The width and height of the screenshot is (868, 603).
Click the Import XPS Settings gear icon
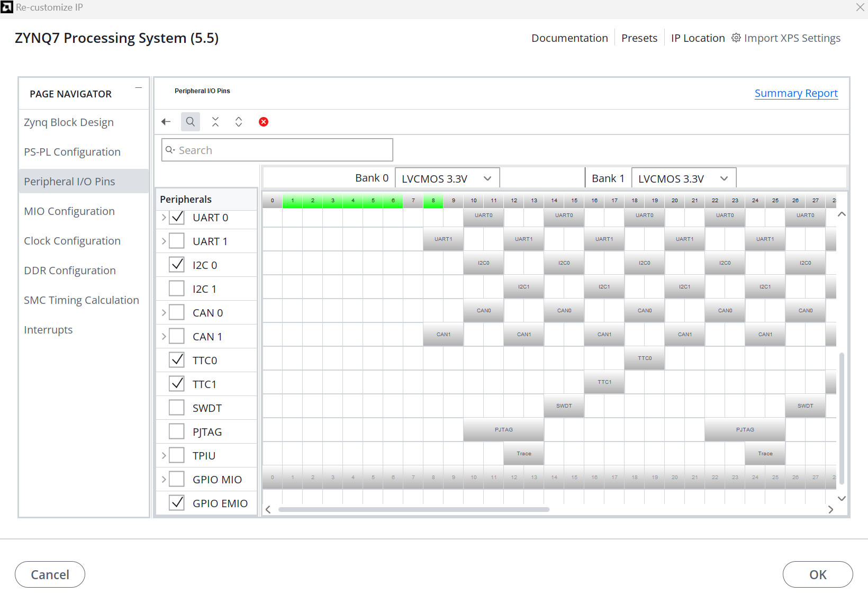tap(736, 38)
